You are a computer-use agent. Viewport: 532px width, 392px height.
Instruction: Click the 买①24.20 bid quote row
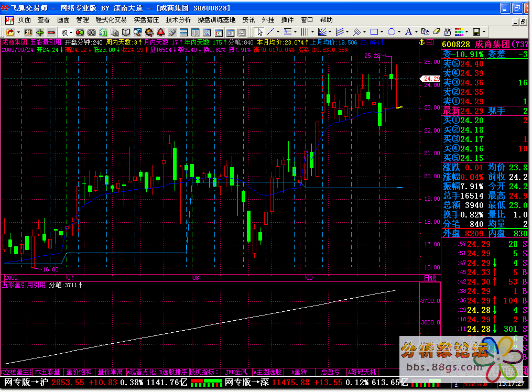(485, 121)
